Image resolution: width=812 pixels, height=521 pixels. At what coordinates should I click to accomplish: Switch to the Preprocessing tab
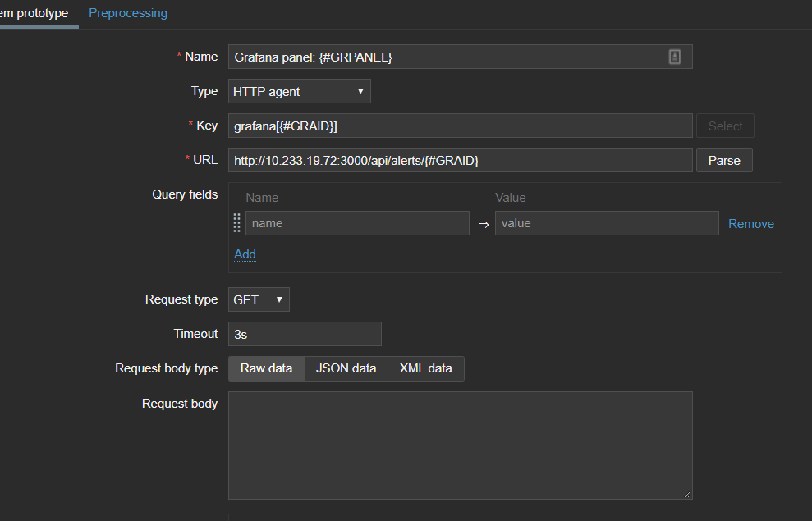pos(128,13)
